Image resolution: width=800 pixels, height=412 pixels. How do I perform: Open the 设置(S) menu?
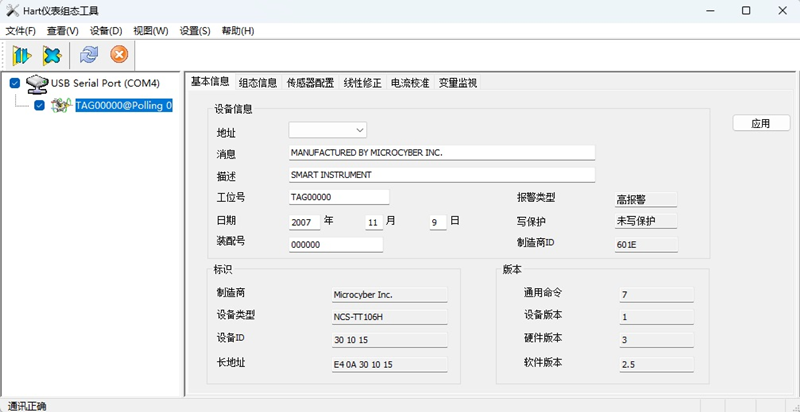coord(195,31)
